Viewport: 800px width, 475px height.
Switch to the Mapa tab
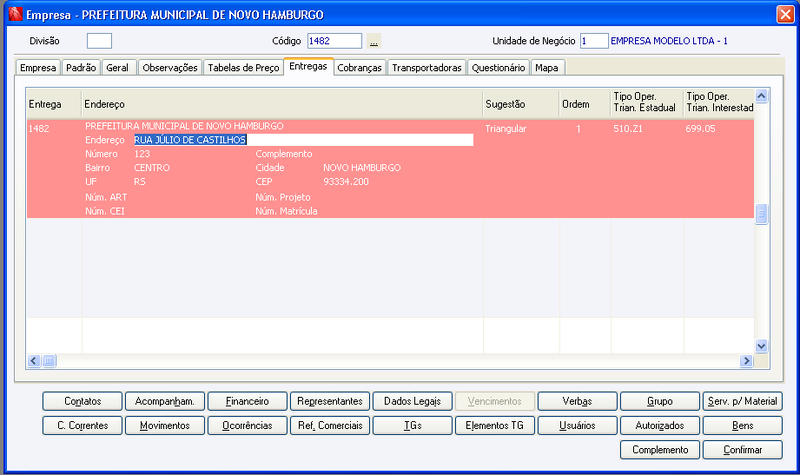click(547, 67)
